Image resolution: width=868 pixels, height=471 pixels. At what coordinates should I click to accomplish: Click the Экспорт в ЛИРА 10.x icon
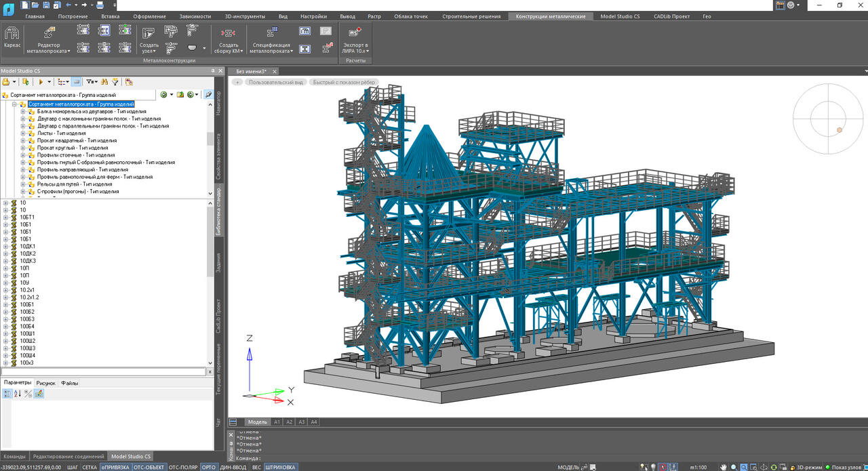click(354, 33)
